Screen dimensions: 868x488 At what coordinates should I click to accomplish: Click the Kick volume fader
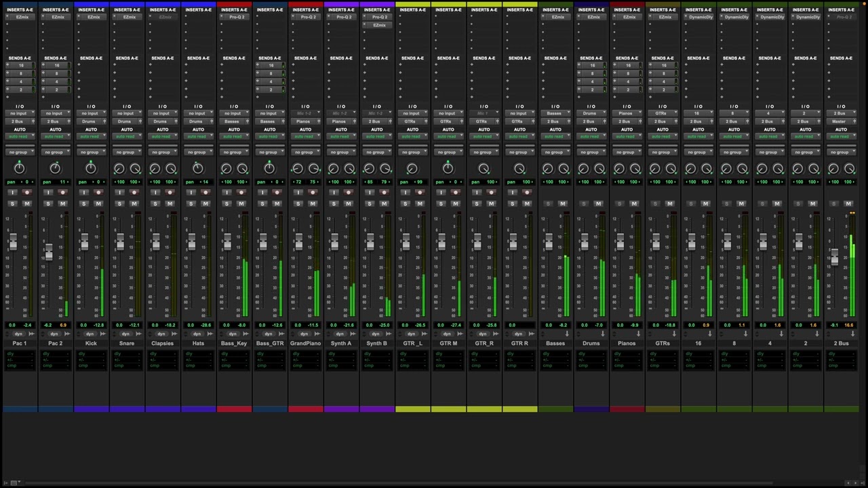click(x=84, y=242)
